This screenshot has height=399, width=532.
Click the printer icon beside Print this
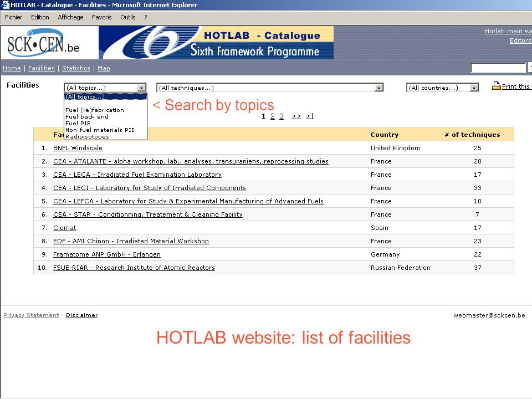(x=497, y=86)
